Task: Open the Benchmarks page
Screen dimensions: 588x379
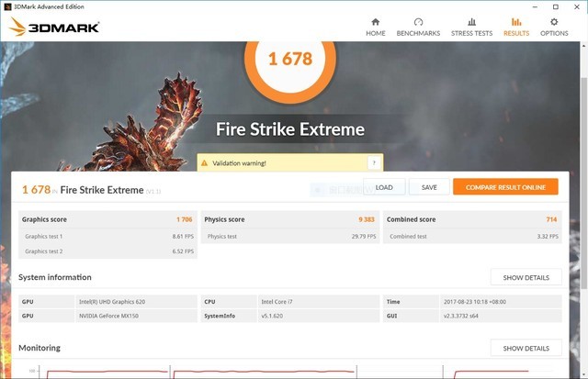Action: pyautogui.click(x=417, y=27)
